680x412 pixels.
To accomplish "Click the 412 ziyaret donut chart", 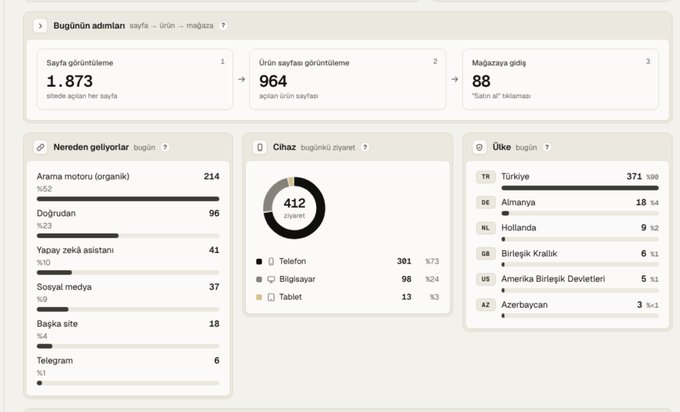I will 294,208.
